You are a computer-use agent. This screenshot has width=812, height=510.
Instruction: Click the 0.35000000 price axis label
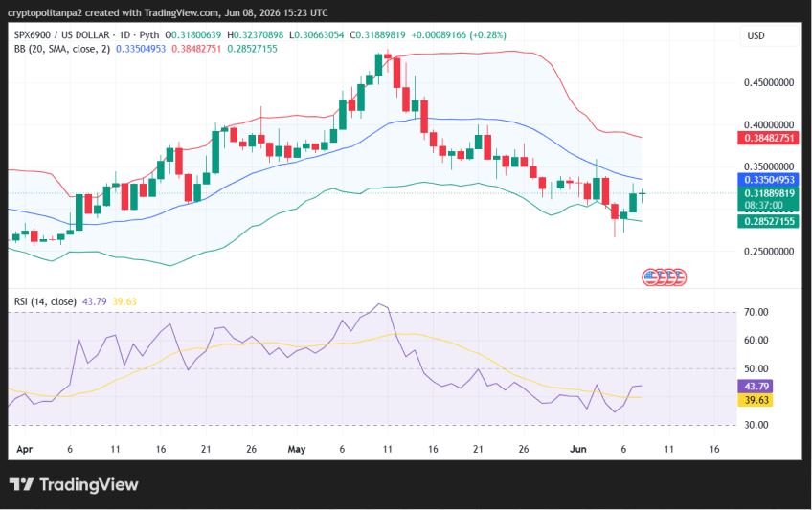tap(769, 166)
